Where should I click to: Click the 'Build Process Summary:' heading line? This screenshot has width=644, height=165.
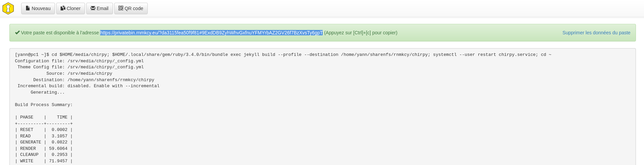tap(43, 105)
